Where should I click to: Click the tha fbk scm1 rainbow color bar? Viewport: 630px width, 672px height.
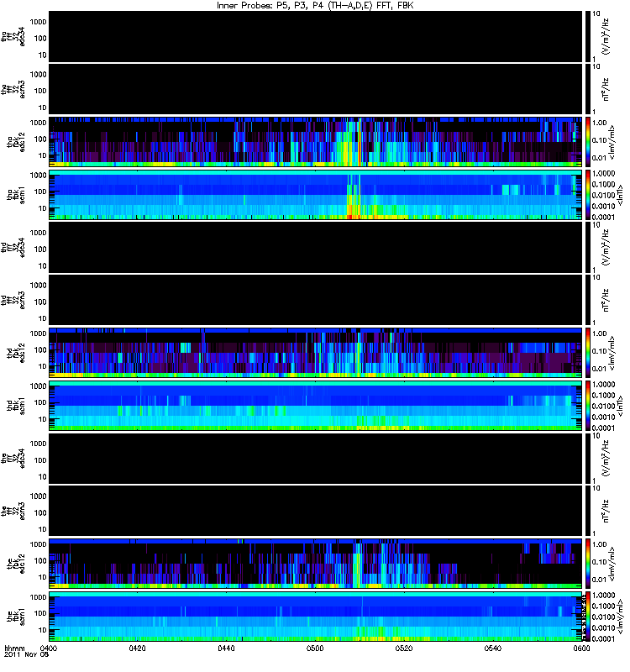coord(588,195)
